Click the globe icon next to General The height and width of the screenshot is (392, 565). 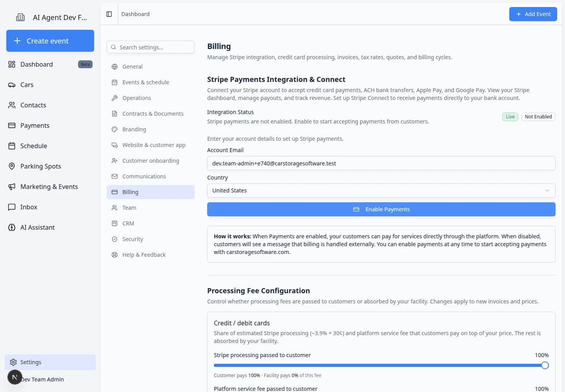pyautogui.click(x=115, y=67)
